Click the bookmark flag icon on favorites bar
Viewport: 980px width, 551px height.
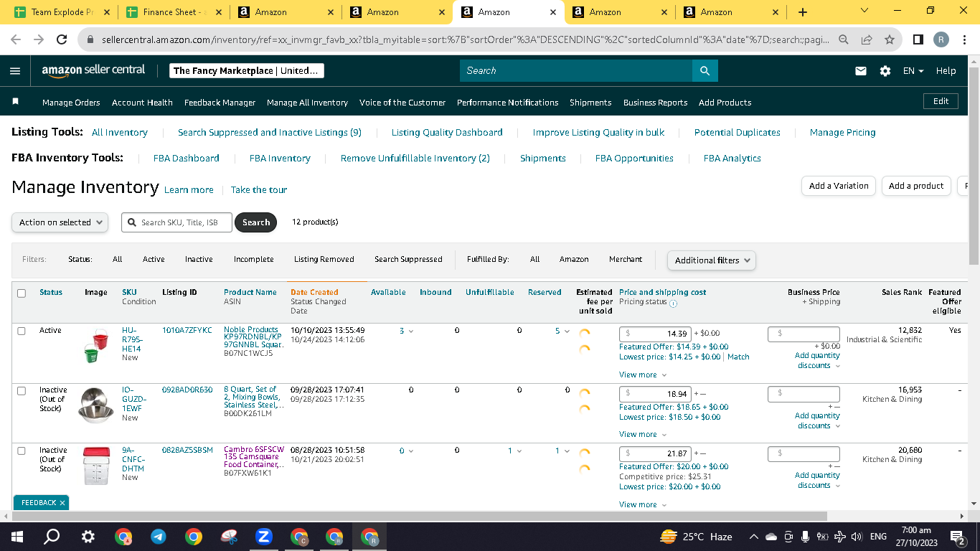click(16, 102)
